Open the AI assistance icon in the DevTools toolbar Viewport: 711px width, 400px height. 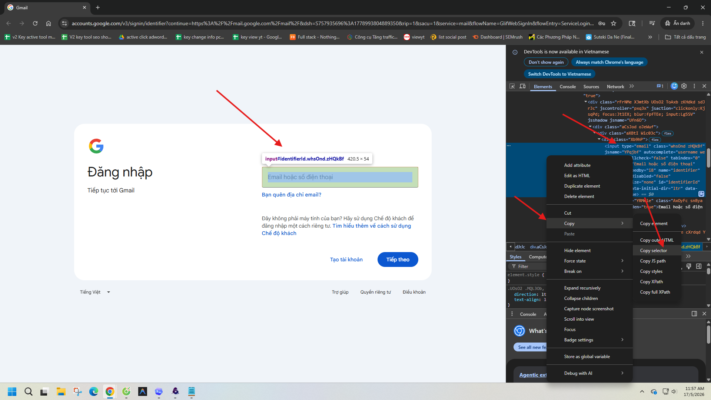pyautogui.click(x=674, y=86)
